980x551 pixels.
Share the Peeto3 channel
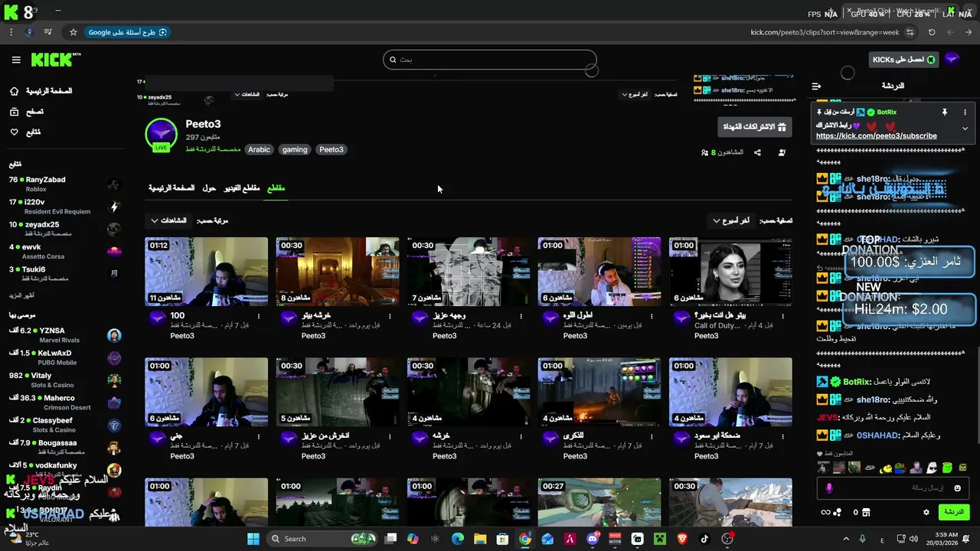757,152
